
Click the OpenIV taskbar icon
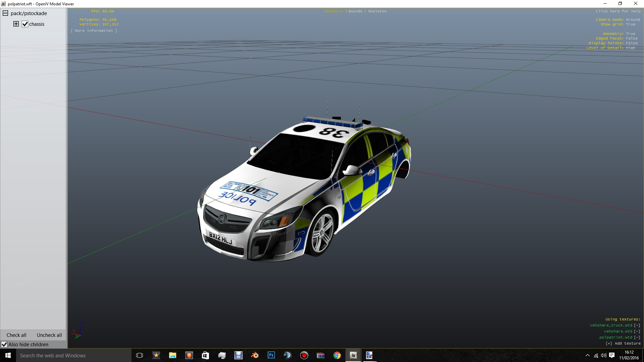coord(353,355)
